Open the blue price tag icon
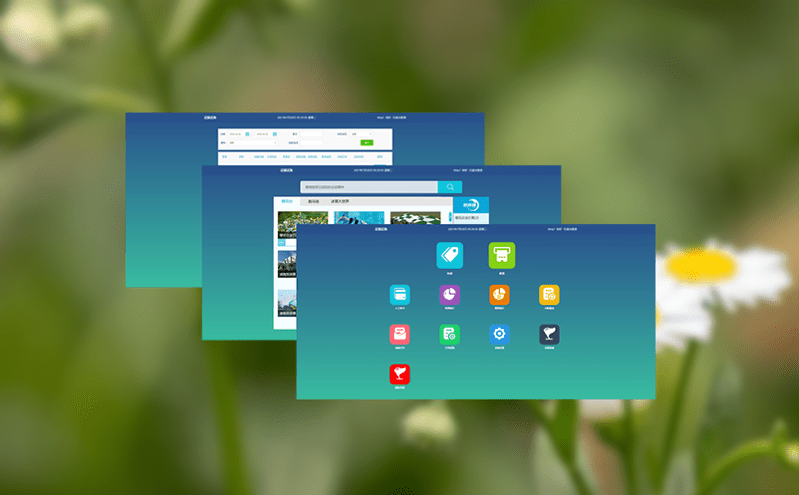Image resolution: width=799 pixels, height=495 pixels. tap(449, 255)
